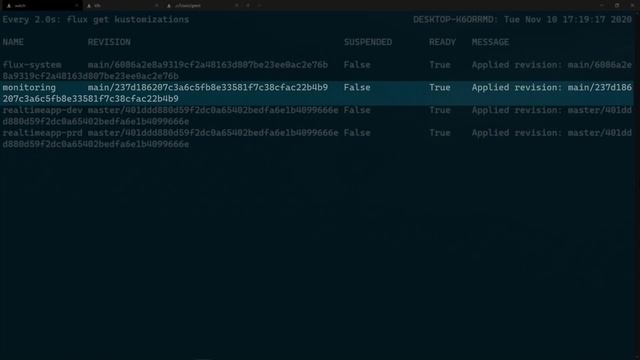
Task: Click SUSPENDED 'False' in the realtimeapp-dev row
Action: point(357,110)
